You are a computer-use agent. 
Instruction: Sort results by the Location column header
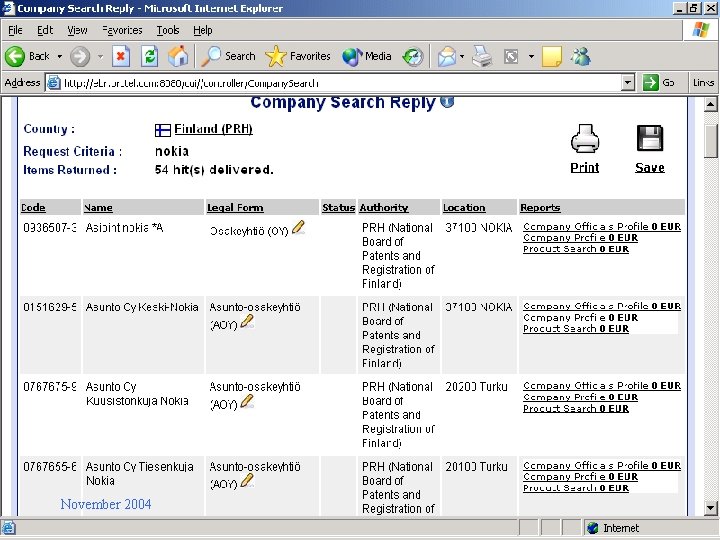tap(464, 208)
